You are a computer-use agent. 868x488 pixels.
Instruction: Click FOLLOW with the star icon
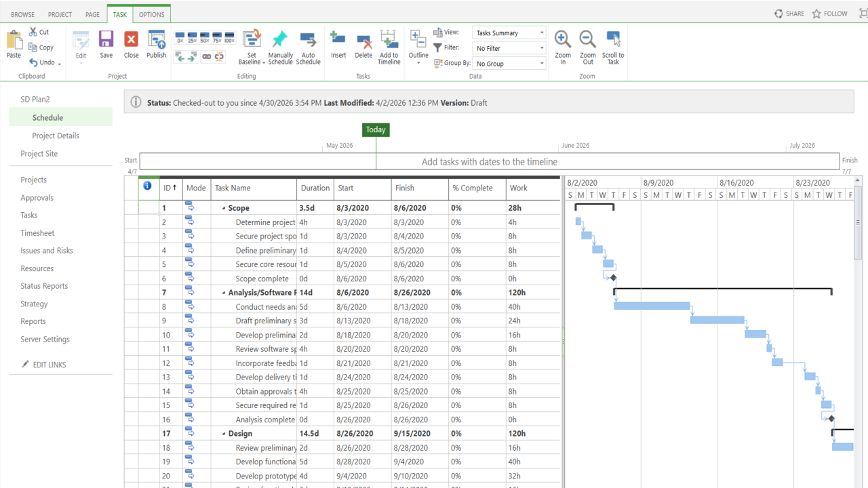(x=830, y=14)
